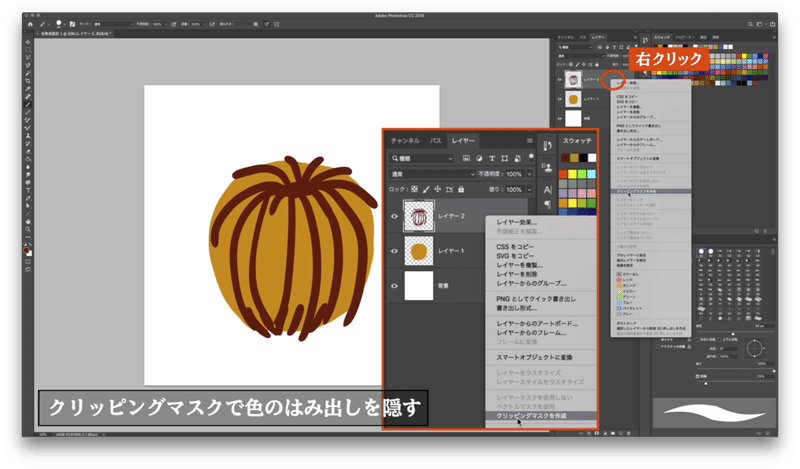
Task: Click the Home icon in the options bar
Action: coord(30,24)
